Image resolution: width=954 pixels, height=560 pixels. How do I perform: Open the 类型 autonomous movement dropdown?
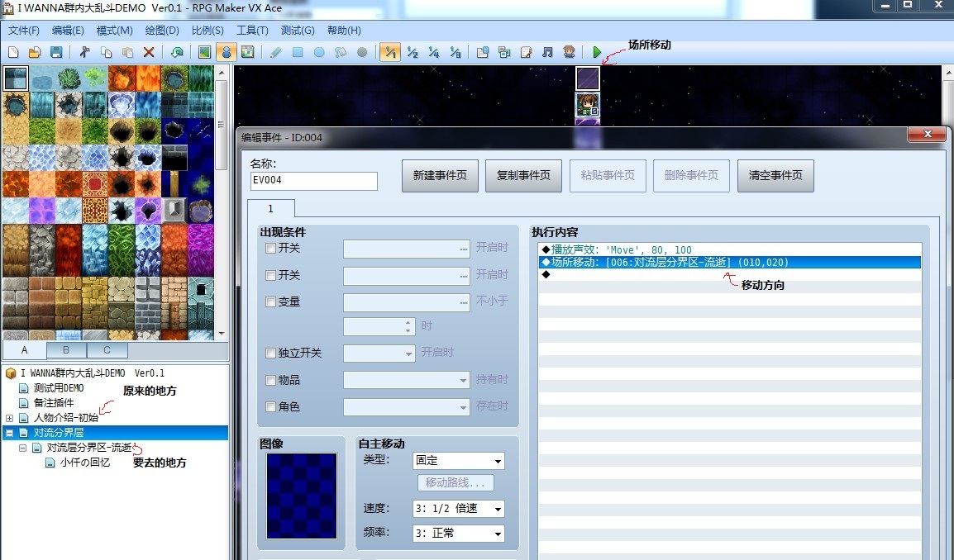(458, 460)
